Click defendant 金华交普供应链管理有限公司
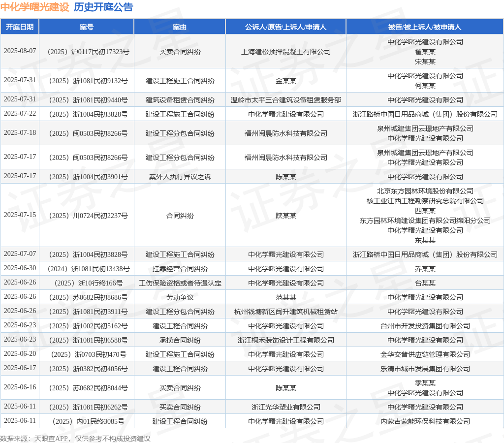504x443 pixels. point(425,354)
